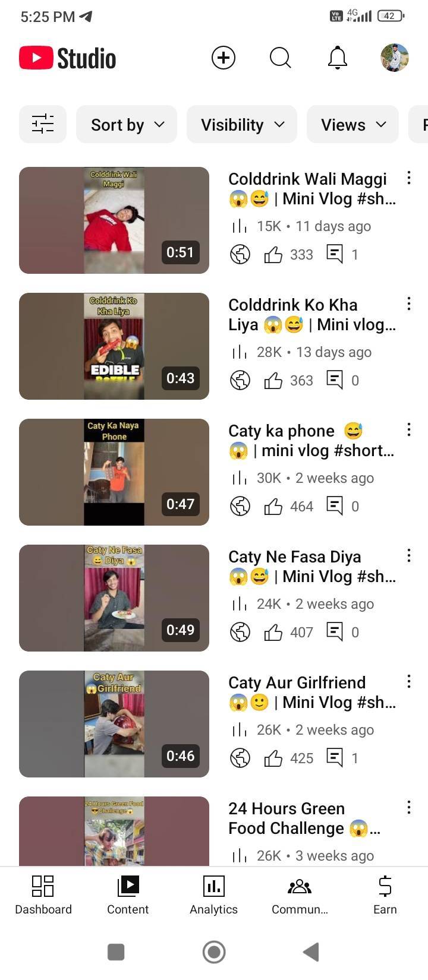Viewport: 428px width, 980px height.
Task: Switch to the Dashboard tab
Action: 43,896
